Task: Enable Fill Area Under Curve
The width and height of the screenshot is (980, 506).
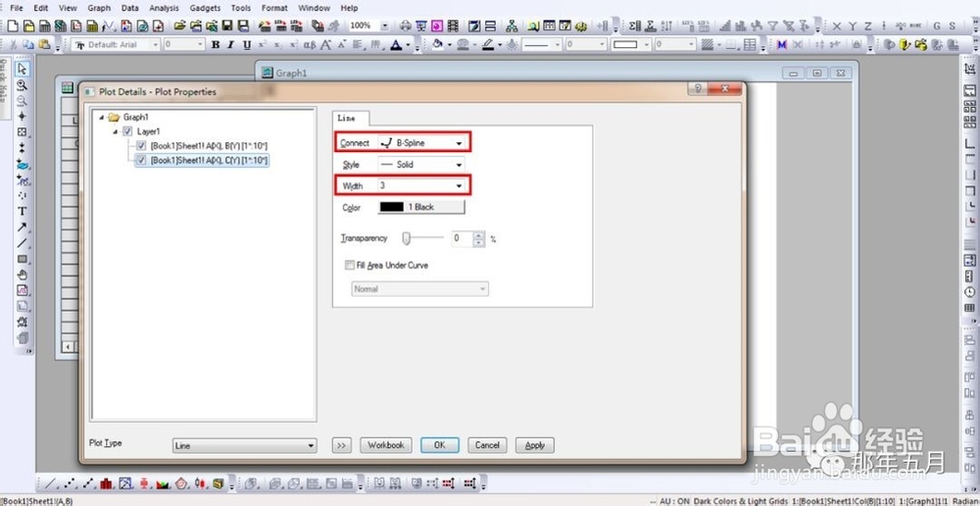Action: (x=350, y=265)
